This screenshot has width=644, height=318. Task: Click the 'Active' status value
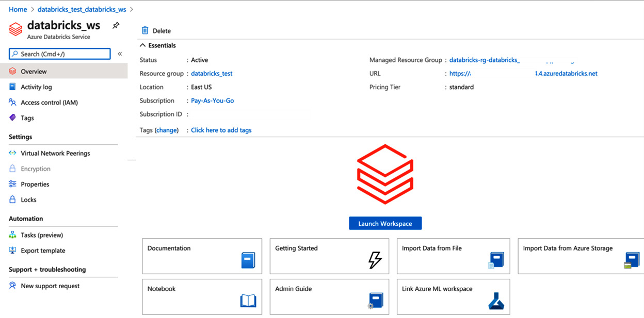pos(200,60)
